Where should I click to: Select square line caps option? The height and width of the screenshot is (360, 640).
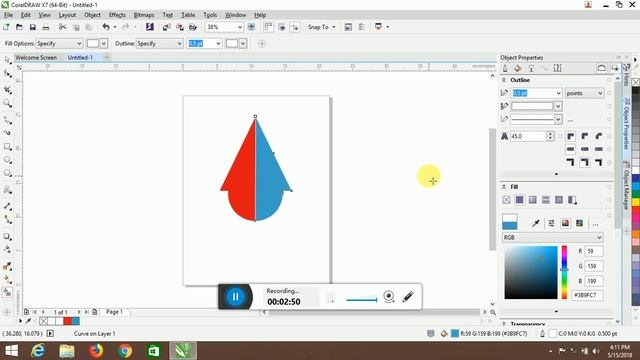[598, 149]
